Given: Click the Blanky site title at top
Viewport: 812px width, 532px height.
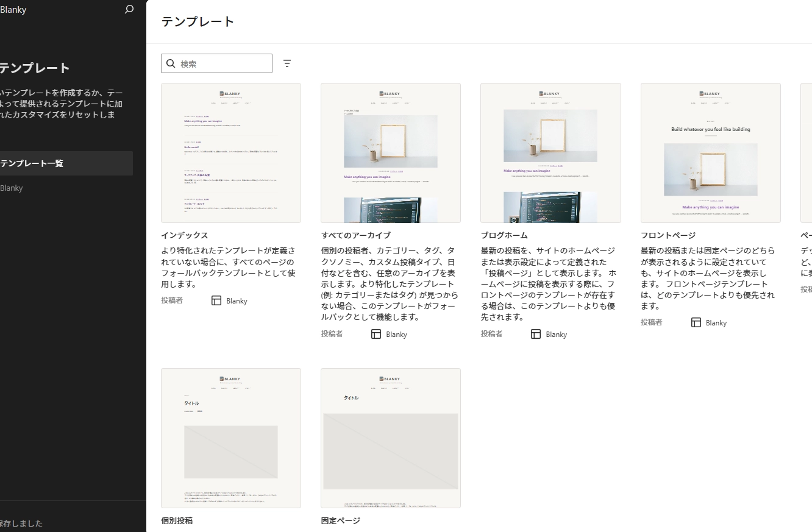Looking at the screenshot, I should click(x=13, y=10).
